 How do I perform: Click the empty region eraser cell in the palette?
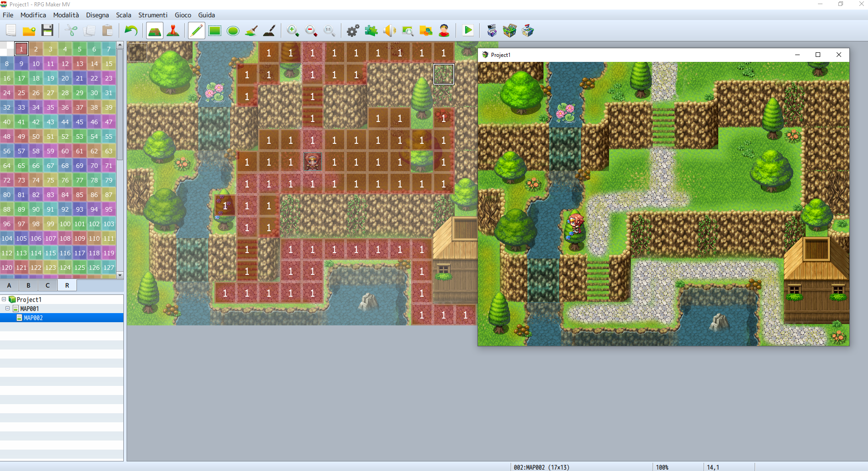pyautogui.click(x=7, y=49)
